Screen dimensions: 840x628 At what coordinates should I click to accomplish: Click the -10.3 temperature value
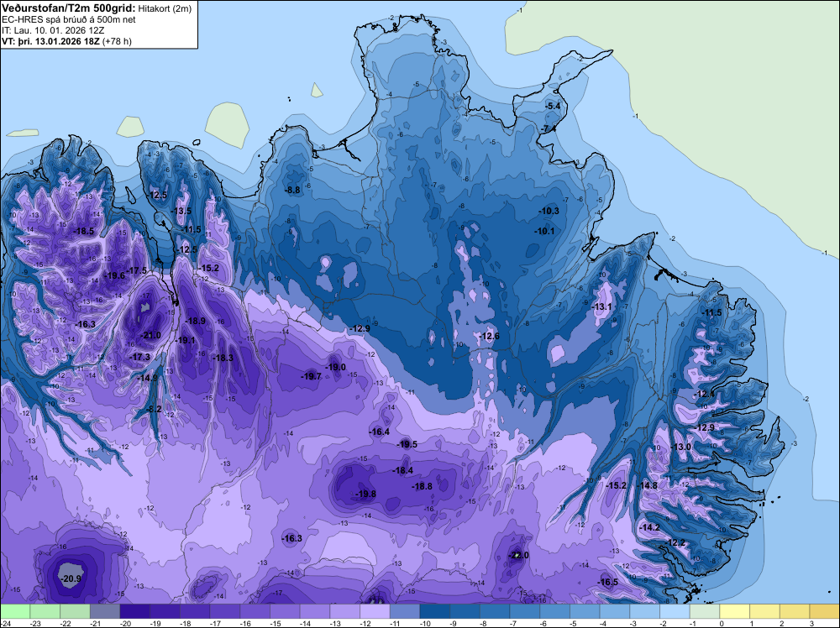pos(549,211)
